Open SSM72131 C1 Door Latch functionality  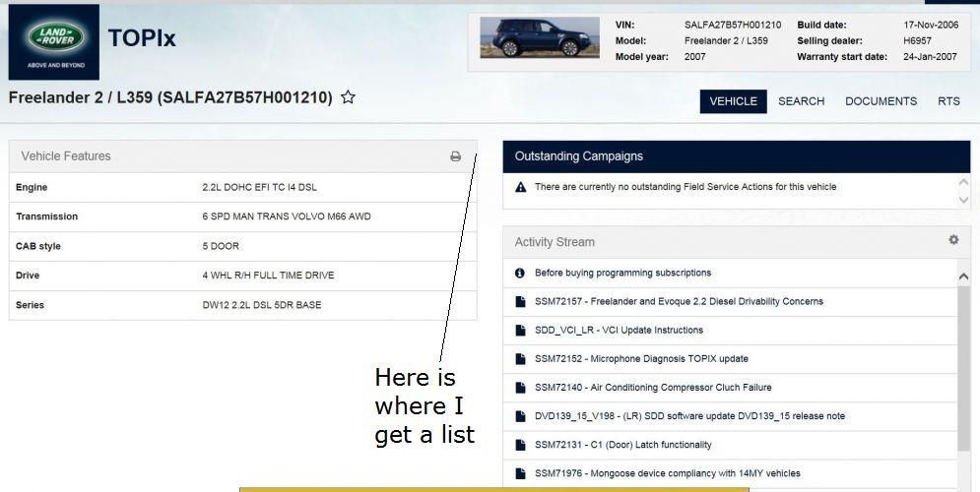click(623, 445)
